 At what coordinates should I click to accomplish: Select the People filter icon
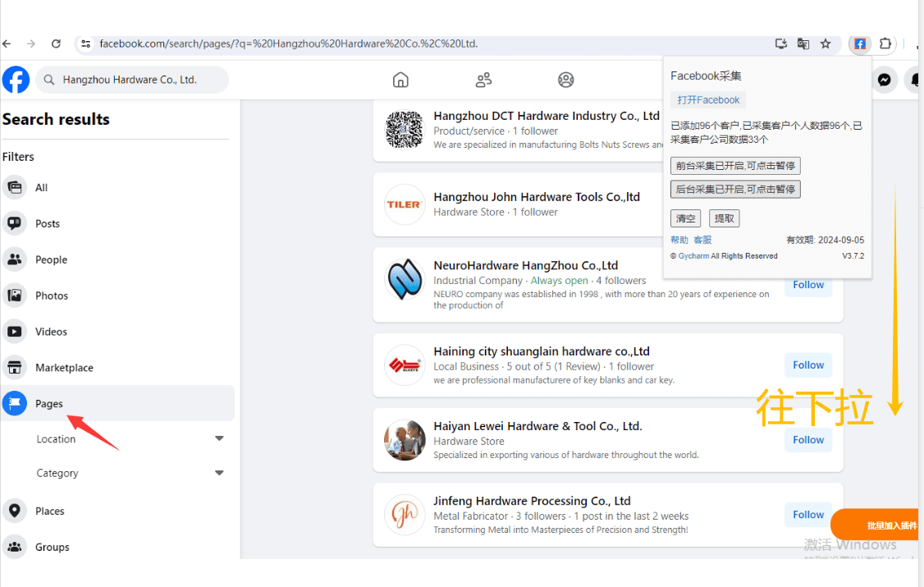pos(15,259)
